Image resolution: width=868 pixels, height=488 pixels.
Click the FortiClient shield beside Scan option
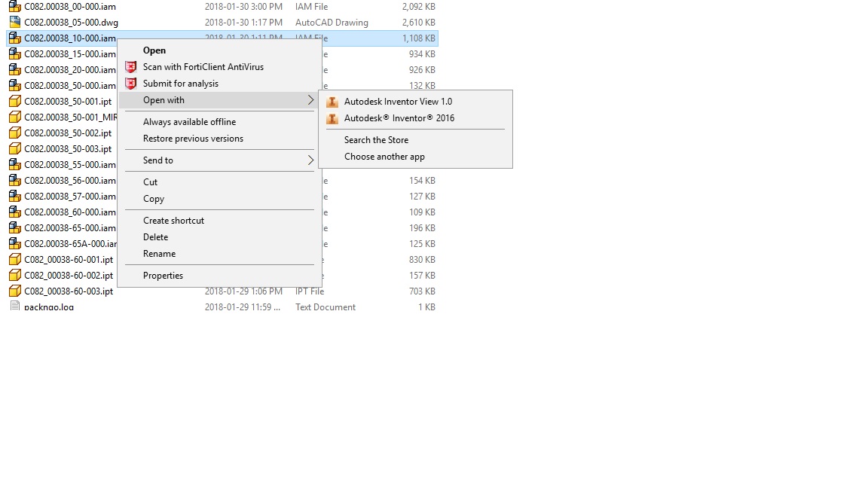coord(131,67)
